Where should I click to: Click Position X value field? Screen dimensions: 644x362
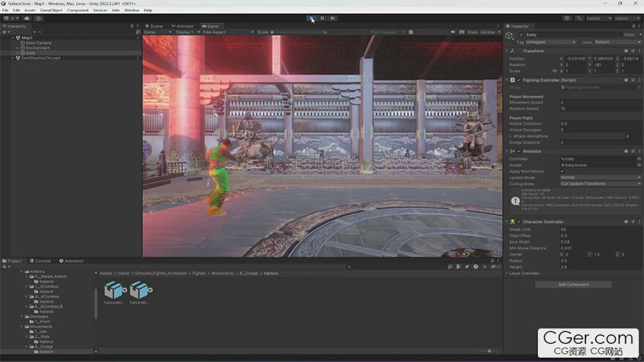tap(575, 59)
